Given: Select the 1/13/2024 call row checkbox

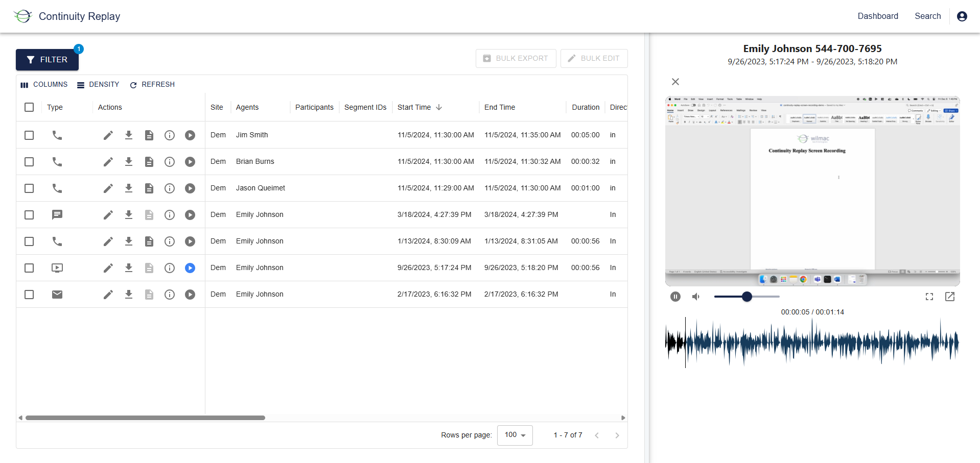Looking at the screenshot, I should point(29,241).
